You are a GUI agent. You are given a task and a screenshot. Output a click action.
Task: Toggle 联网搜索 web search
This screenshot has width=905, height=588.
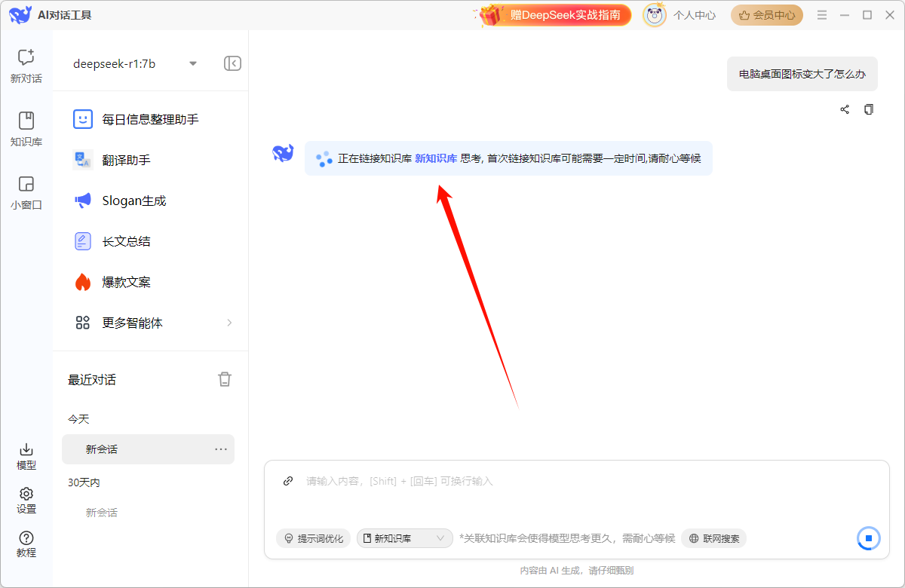(713, 538)
